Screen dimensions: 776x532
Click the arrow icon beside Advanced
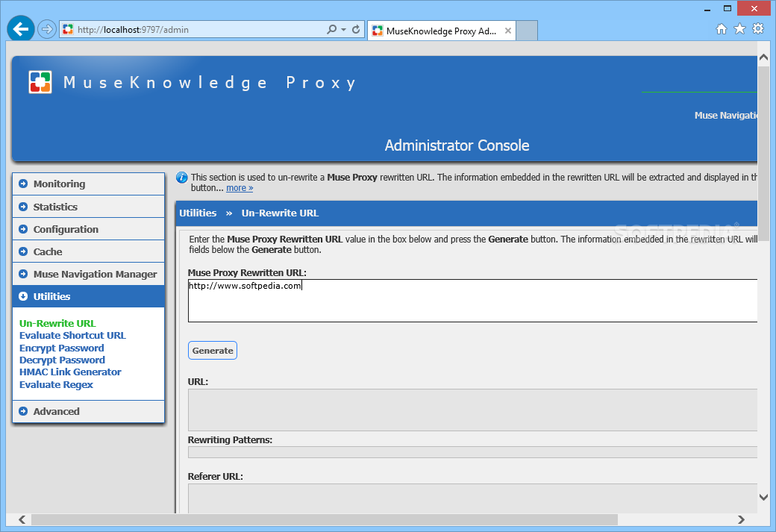pos(23,411)
